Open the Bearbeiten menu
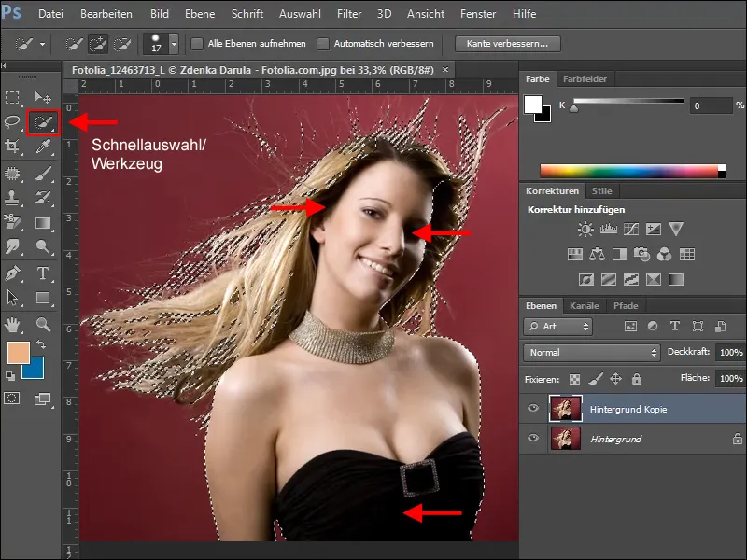The image size is (747, 560). 106,14
